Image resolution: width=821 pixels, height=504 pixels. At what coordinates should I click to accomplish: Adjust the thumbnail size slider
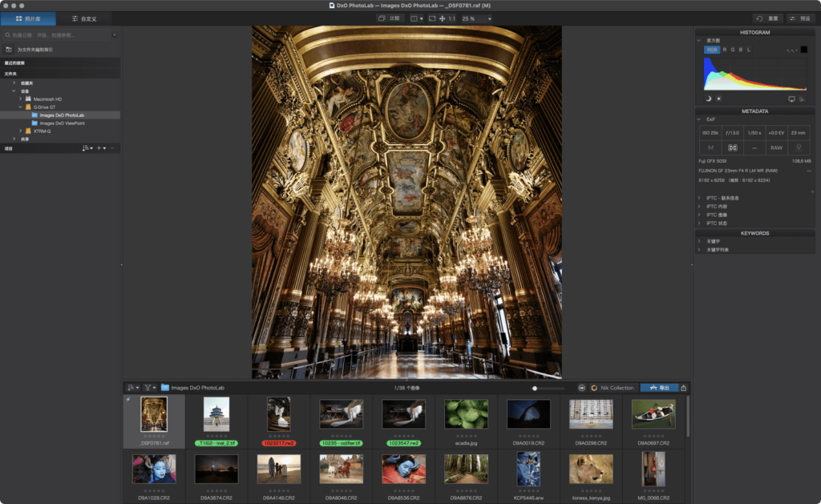548,389
